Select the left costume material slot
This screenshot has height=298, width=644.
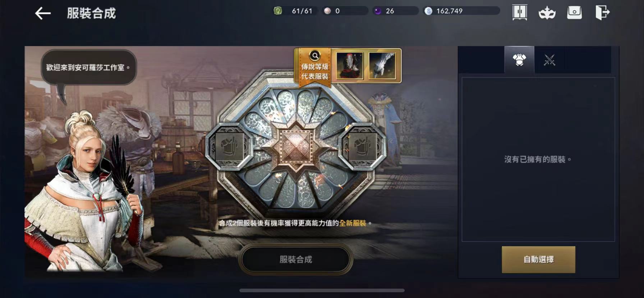229,146
